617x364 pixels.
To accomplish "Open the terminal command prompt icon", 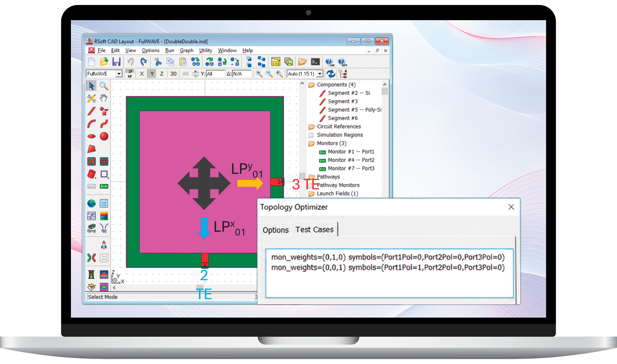I will click(315, 62).
